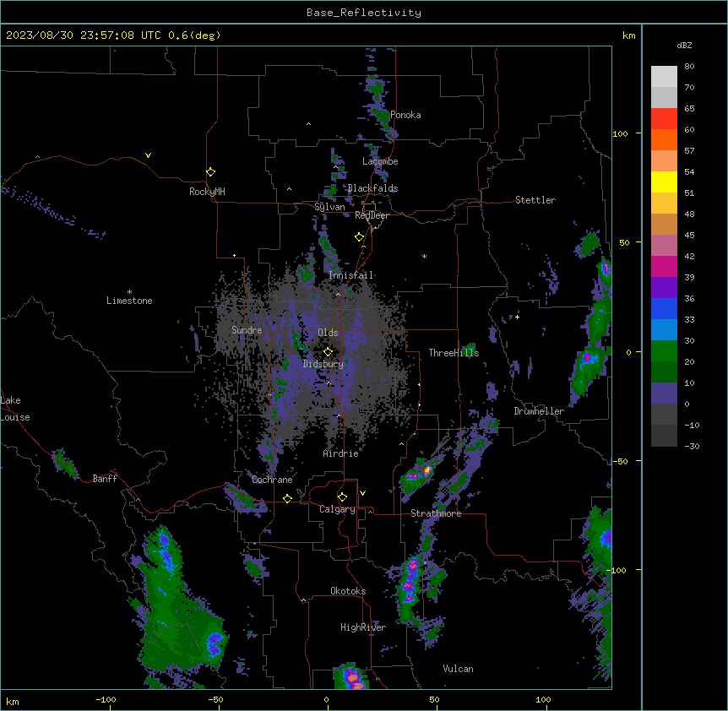
Task: Select the Blackfalds label
Action: pyautogui.click(x=372, y=188)
